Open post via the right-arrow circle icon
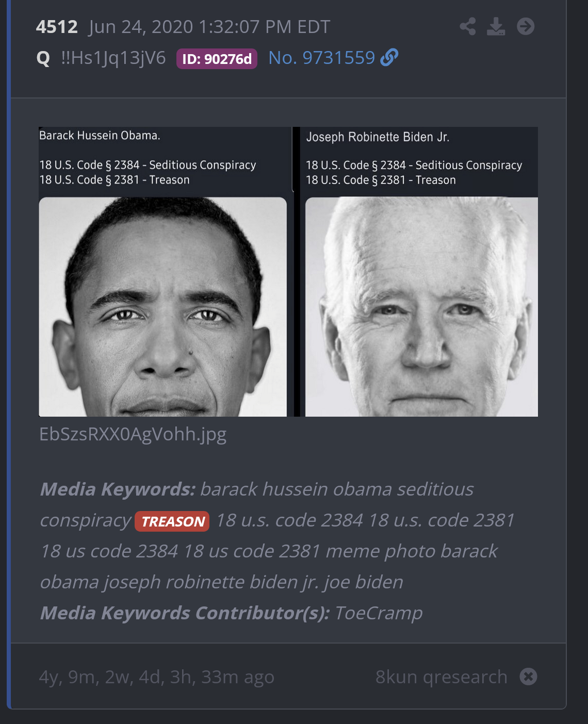The image size is (588, 724). coord(526,26)
